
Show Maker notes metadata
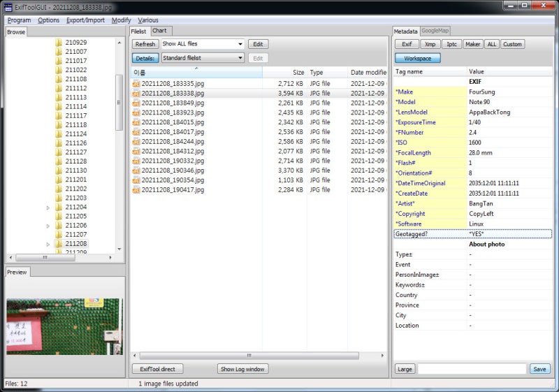point(473,44)
